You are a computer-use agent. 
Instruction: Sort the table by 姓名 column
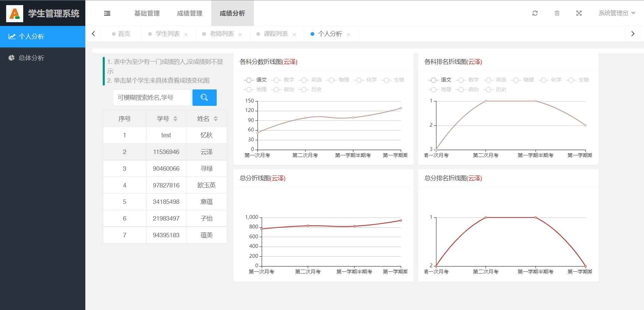click(x=215, y=119)
